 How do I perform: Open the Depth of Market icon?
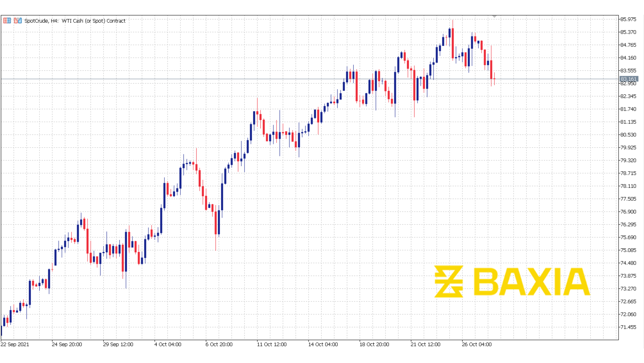[x=18, y=21]
